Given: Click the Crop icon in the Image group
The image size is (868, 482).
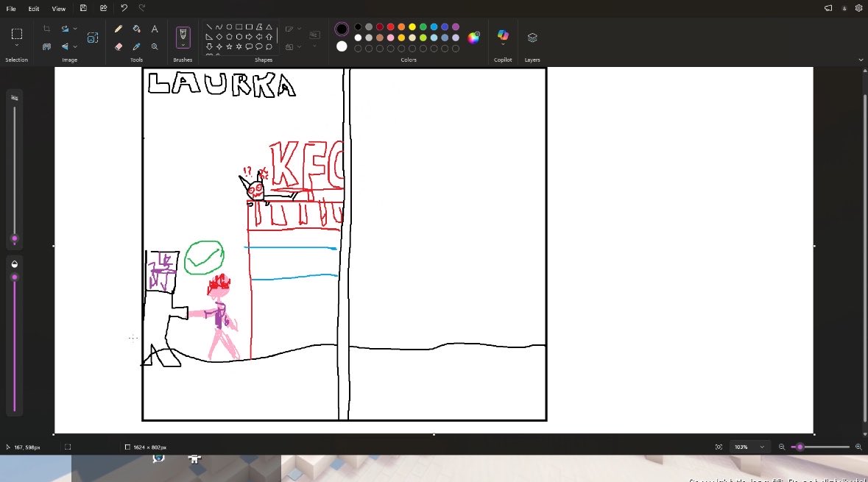Looking at the screenshot, I should pyautogui.click(x=46, y=29).
